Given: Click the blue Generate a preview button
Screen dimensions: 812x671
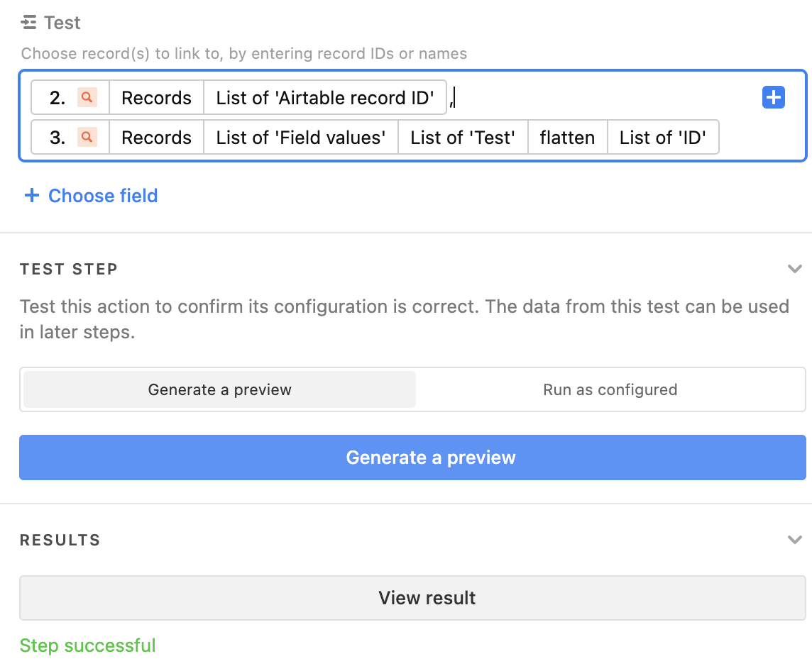Looking at the screenshot, I should [412, 457].
